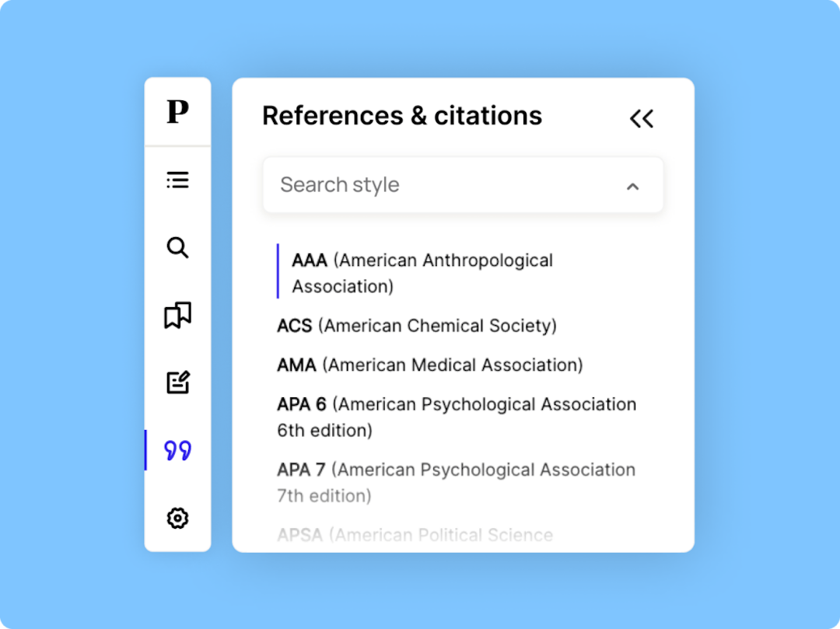
Task: Click the grey Search style placeholder text
Action: coord(339,184)
